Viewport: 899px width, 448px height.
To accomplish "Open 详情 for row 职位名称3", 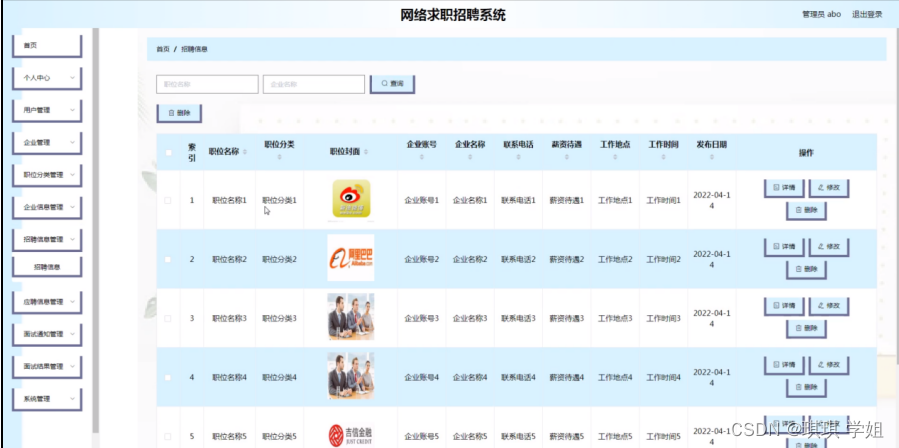I will click(784, 306).
